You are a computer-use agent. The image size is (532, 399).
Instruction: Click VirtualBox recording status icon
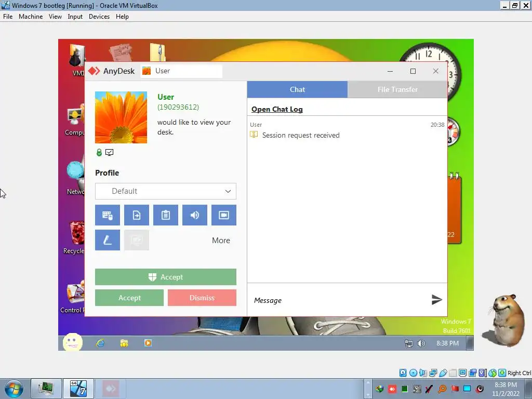coord(472,373)
